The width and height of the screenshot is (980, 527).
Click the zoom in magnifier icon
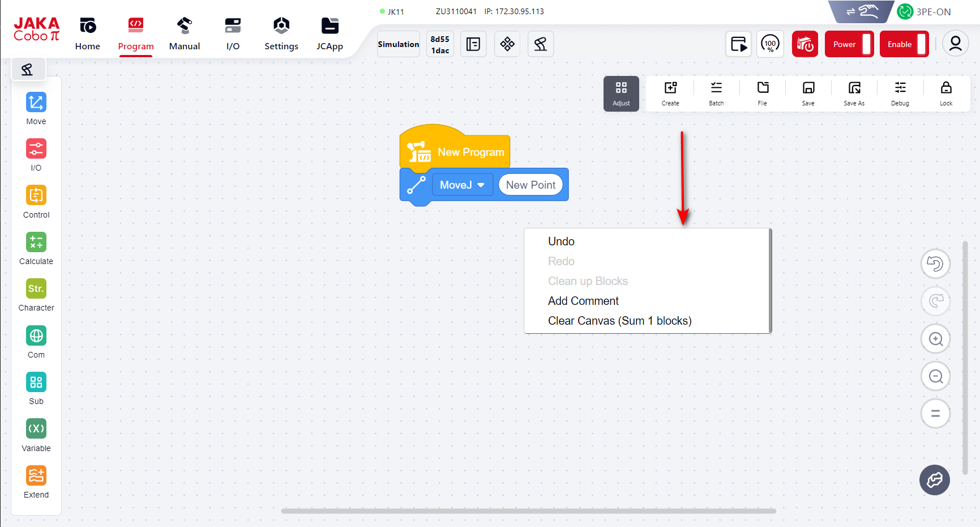coord(935,339)
